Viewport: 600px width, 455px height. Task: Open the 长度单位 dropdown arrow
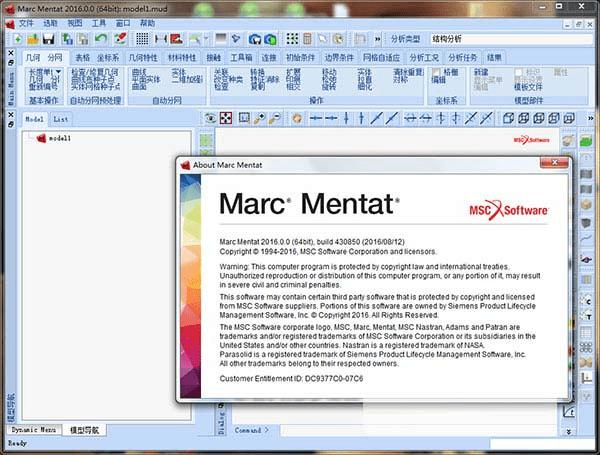pos(59,72)
